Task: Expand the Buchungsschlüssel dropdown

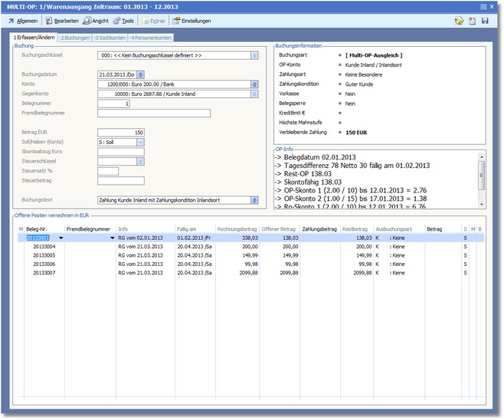Action: [254, 55]
